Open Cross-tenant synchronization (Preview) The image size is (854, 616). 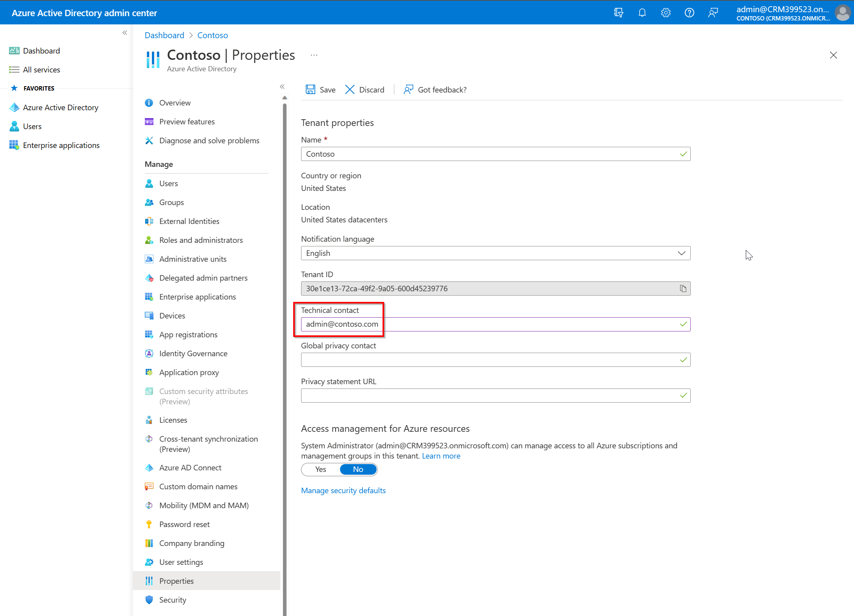pos(209,444)
